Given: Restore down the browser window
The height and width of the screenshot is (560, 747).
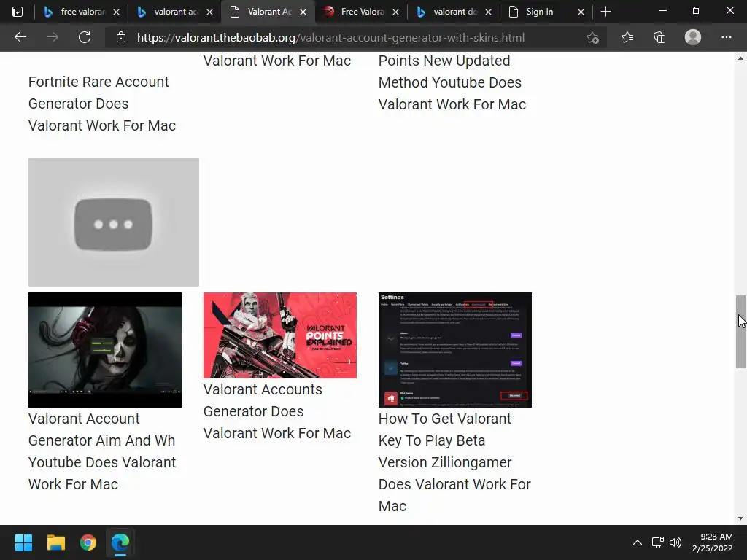Looking at the screenshot, I should [x=697, y=11].
